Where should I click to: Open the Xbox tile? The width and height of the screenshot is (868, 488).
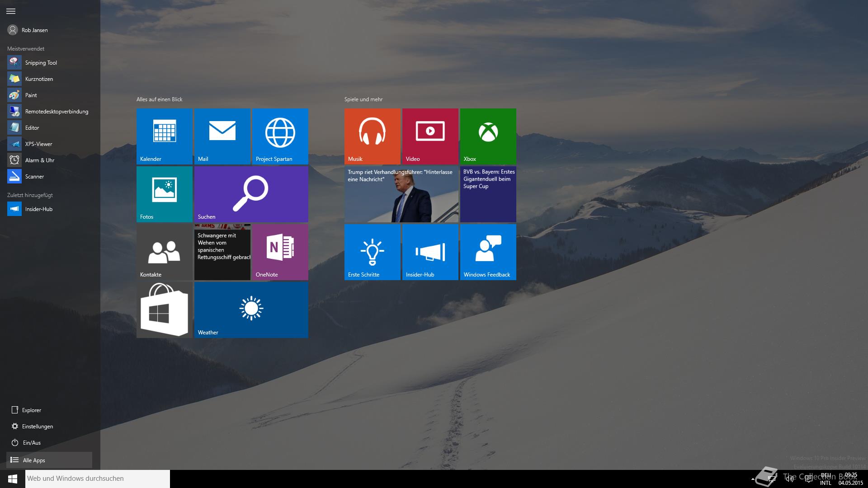pos(488,136)
